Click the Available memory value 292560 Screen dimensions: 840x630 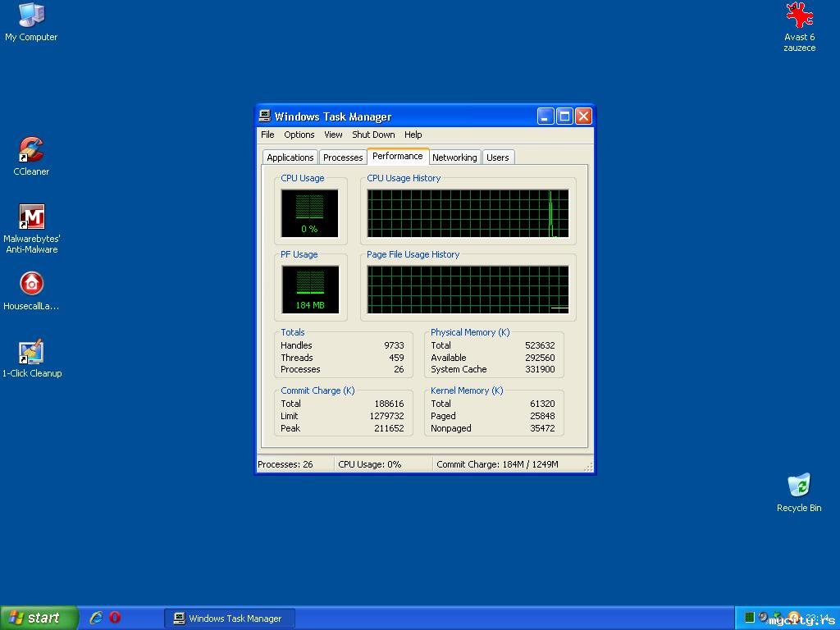tap(540, 358)
